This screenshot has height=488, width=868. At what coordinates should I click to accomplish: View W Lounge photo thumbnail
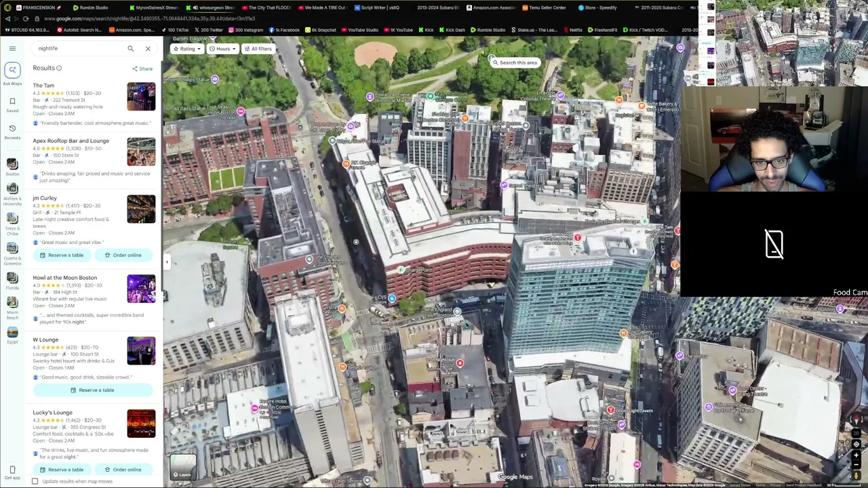pyautogui.click(x=141, y=350)
